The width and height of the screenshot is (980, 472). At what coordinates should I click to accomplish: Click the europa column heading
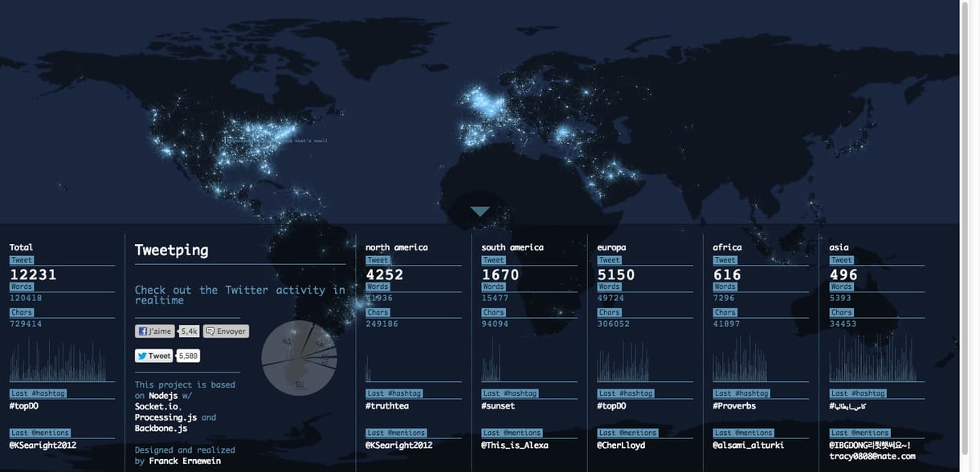pos(611,247)
